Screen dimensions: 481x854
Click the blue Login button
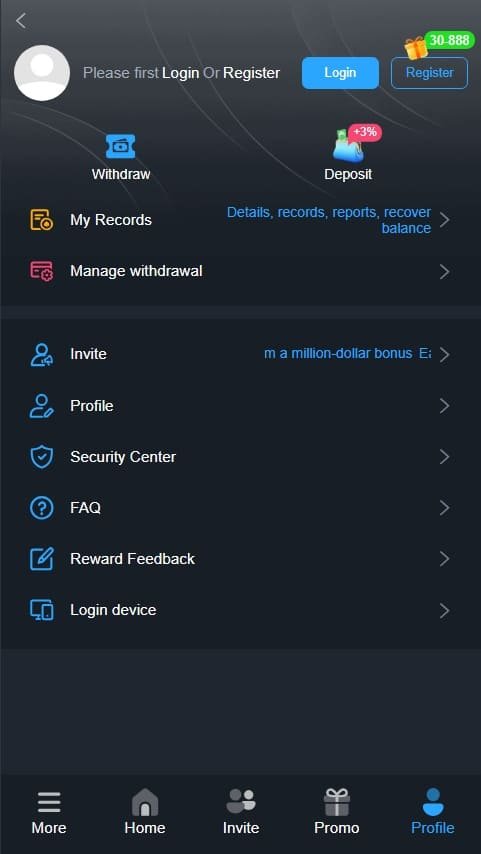pos(340,73)
